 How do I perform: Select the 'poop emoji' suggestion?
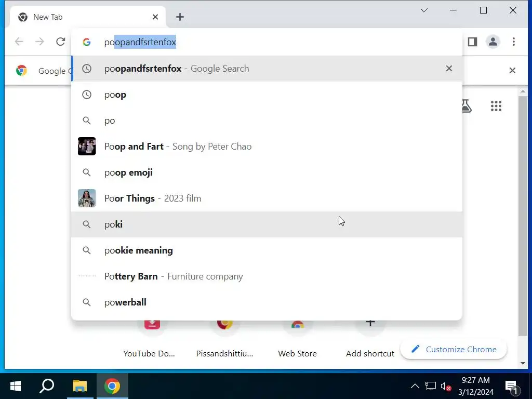267,172
